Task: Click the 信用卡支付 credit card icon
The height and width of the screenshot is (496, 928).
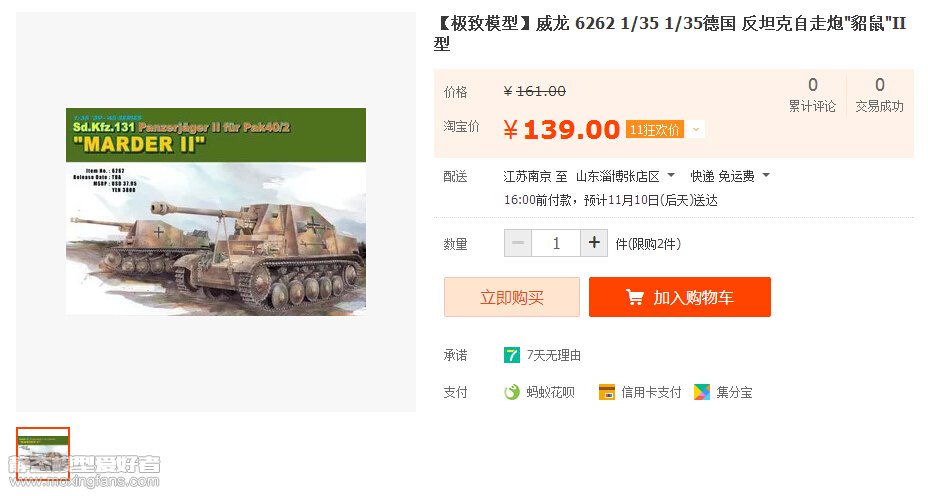Action: 606,392
